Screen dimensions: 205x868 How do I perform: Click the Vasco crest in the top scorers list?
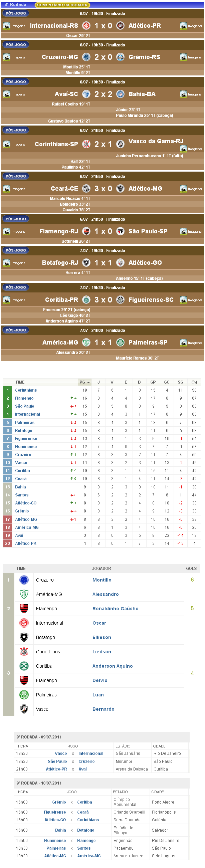point(24,709)
